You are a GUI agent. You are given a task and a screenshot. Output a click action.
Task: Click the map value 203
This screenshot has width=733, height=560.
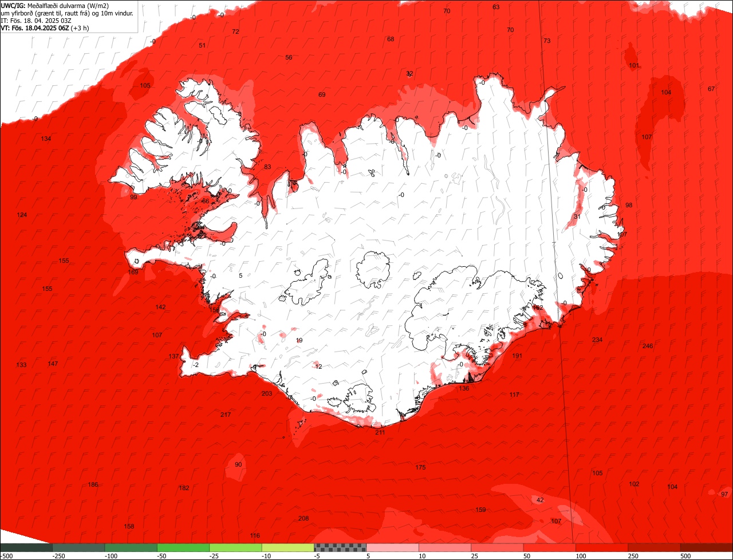[267, 393]
